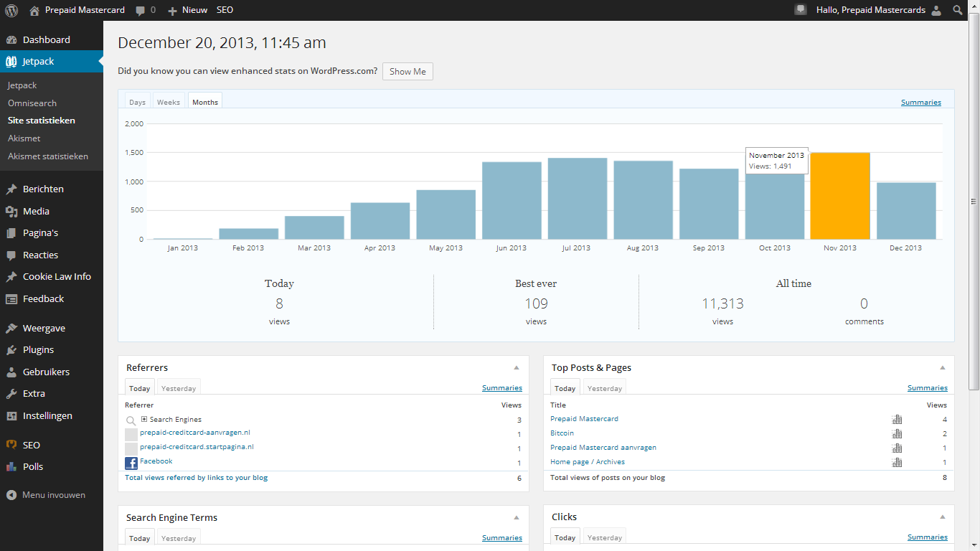Open prepaid-creditcard.startpagina.nl referrer link
Image resolution: width=980 pixels, height=551 pixels.
pyautogui.click(x=197, y=447)
